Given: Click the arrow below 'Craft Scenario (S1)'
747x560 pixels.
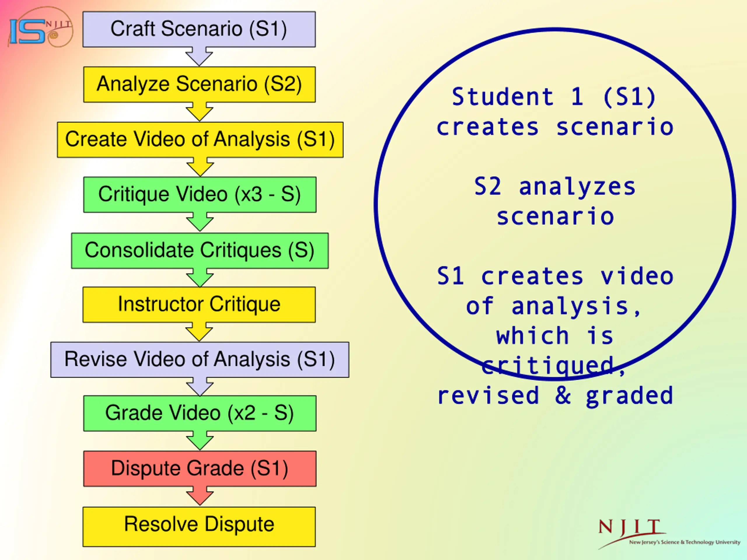Looking at the screenshot, I should (199, 56).
